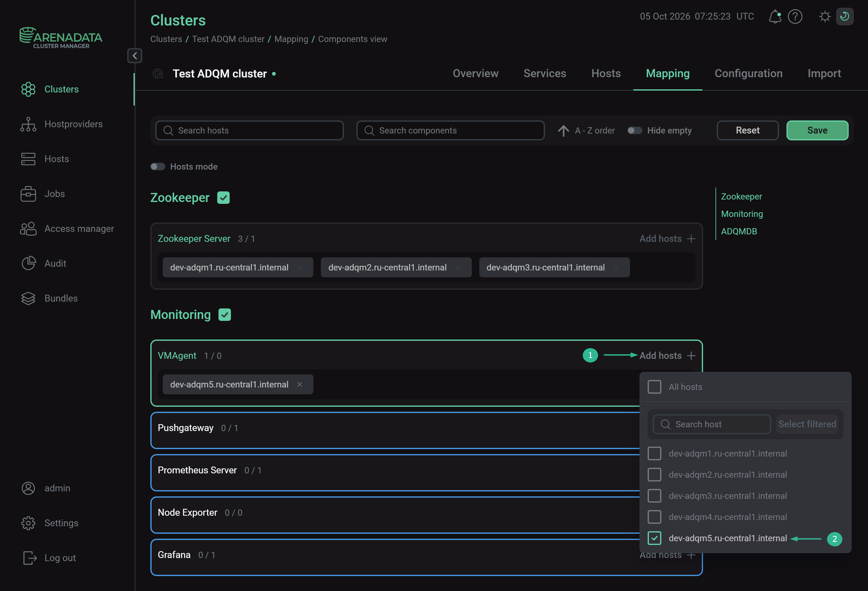Open the notifications bell
Image resolution: width=868 pixels, height=591 pixels.
[775, 16]
